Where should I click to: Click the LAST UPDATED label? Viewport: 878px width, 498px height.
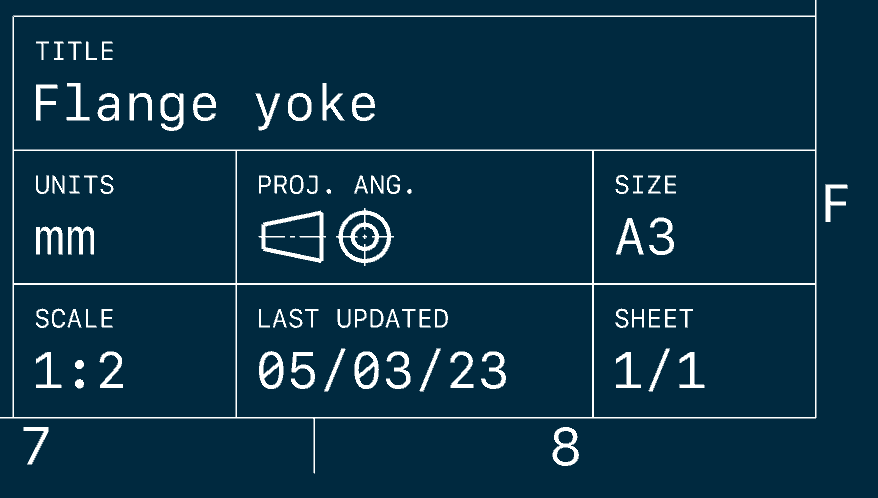tap(353, 319)
